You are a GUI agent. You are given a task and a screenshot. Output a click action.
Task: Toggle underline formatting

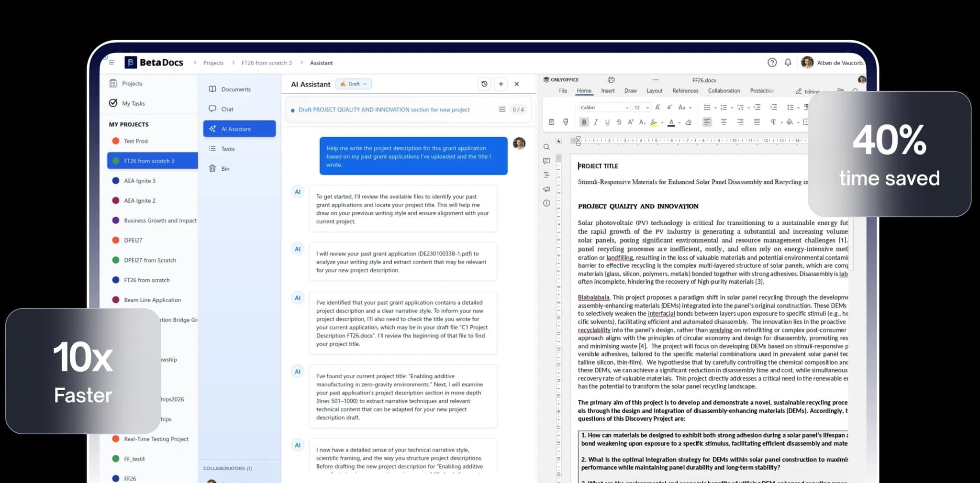click(607, 122)
